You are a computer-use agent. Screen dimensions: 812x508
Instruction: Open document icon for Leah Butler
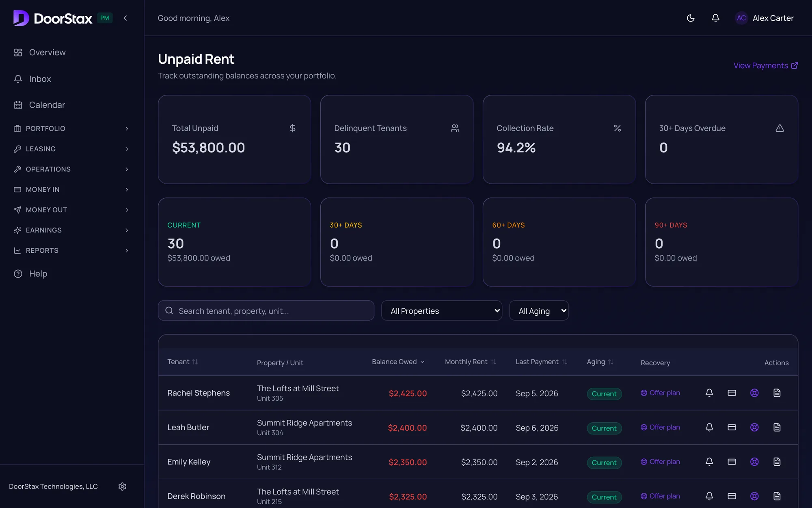click(x=777, y=428)
